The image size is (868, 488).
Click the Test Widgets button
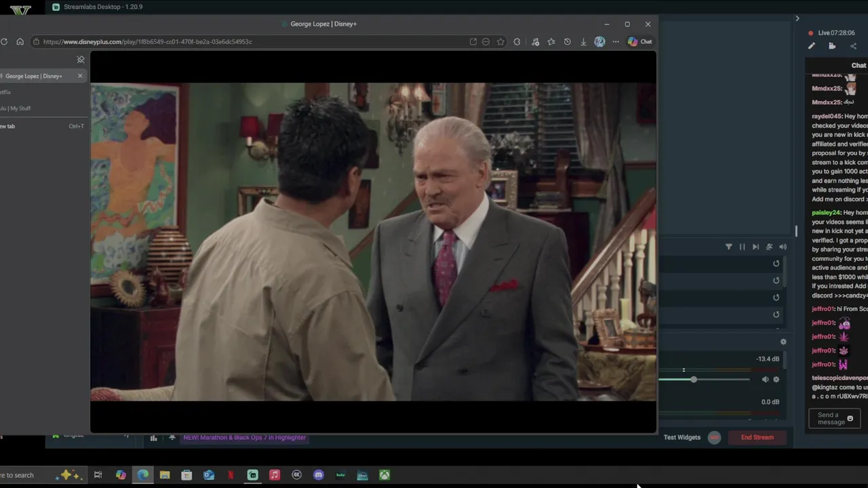[x=682, y=437]
